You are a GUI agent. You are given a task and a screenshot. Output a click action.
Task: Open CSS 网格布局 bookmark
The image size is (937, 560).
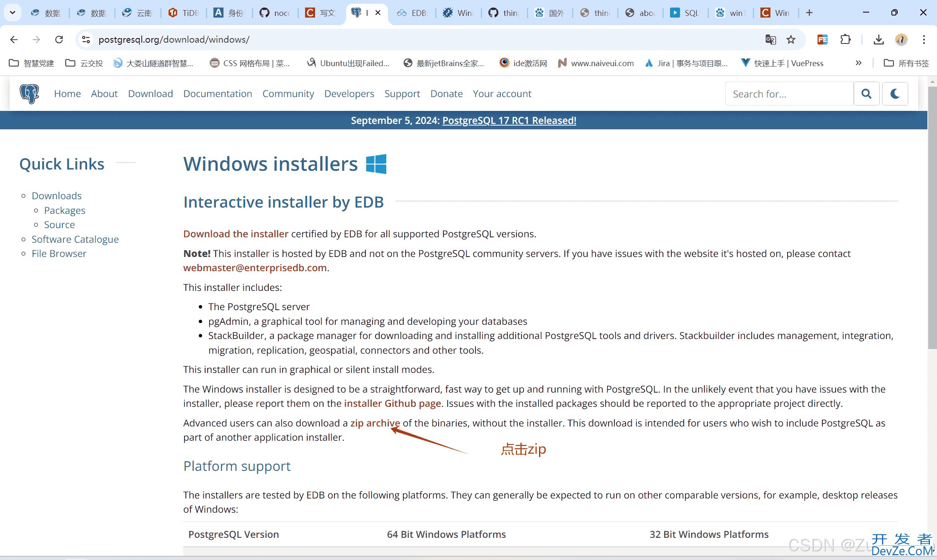(x=249, y=63)
